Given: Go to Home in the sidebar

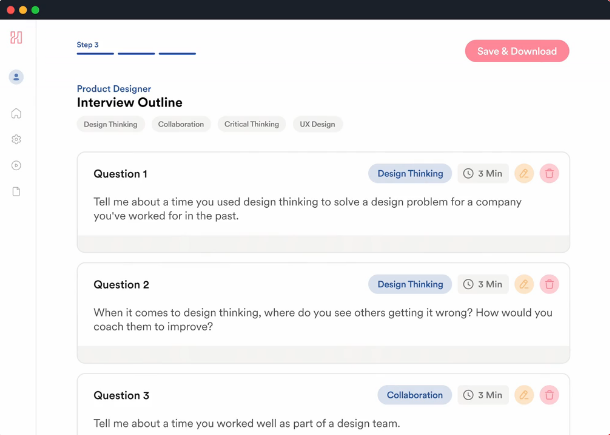Looking at the screenshot, I should [16, 113].
